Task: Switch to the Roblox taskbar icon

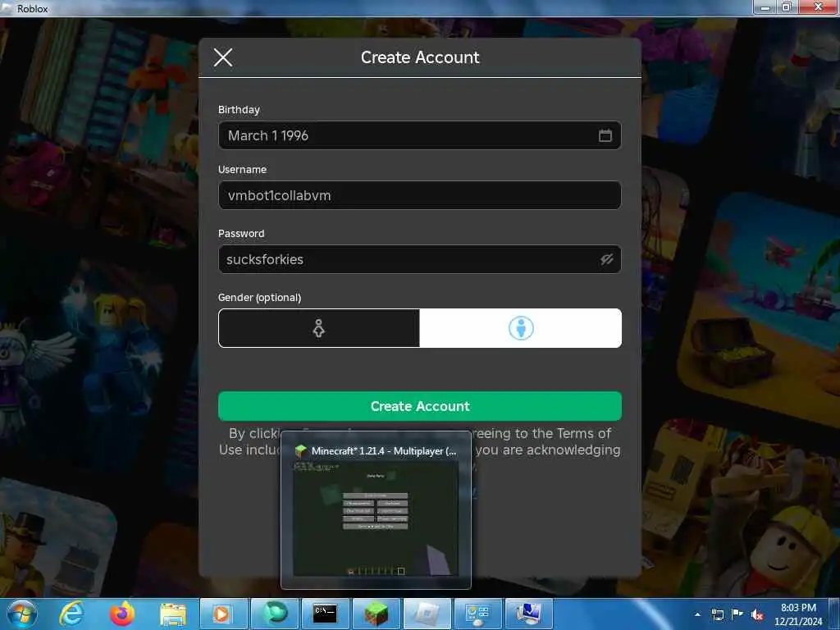Action: coord(427,614)
